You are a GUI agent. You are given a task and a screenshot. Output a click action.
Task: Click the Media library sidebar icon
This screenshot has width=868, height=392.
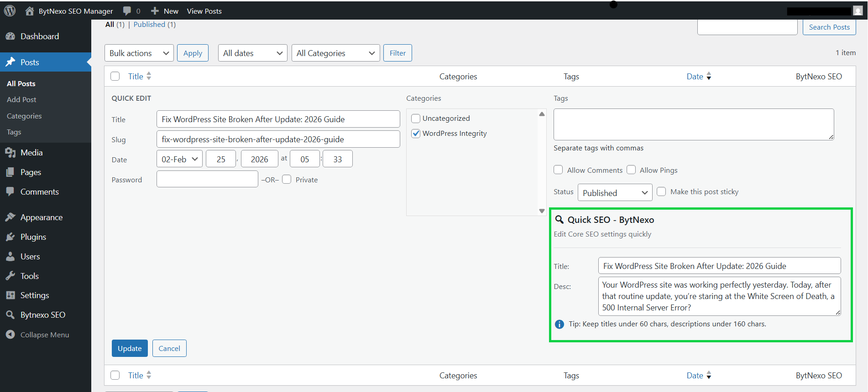click(10, 153)
